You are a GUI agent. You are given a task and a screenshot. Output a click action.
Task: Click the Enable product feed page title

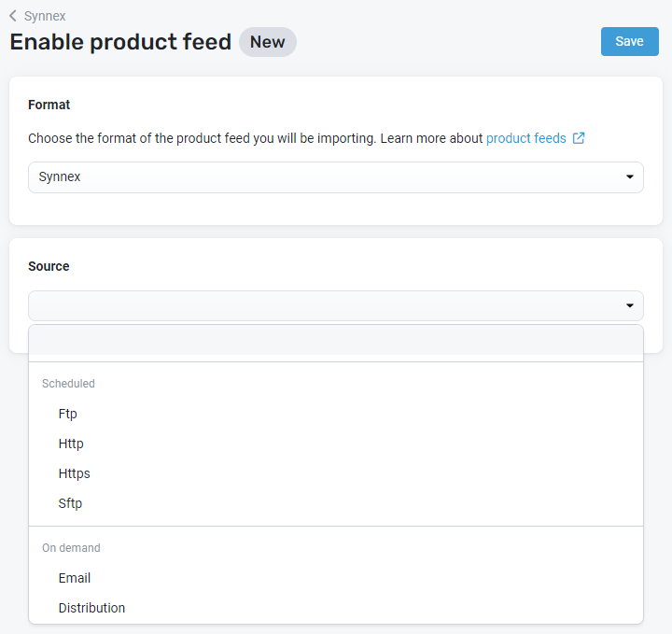click(x=120, y=42)
